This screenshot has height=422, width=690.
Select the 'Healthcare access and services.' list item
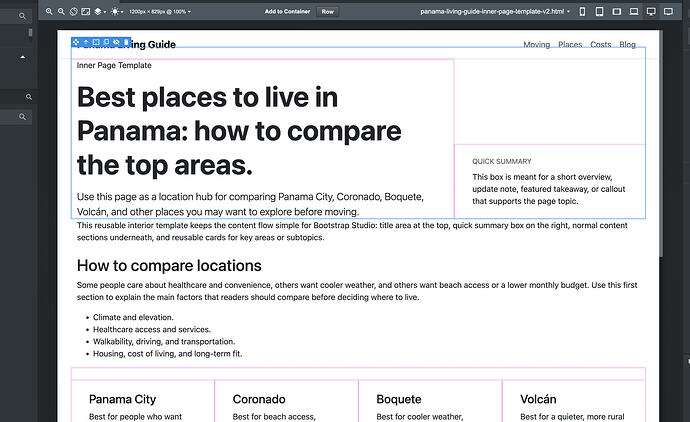[152, 329]
